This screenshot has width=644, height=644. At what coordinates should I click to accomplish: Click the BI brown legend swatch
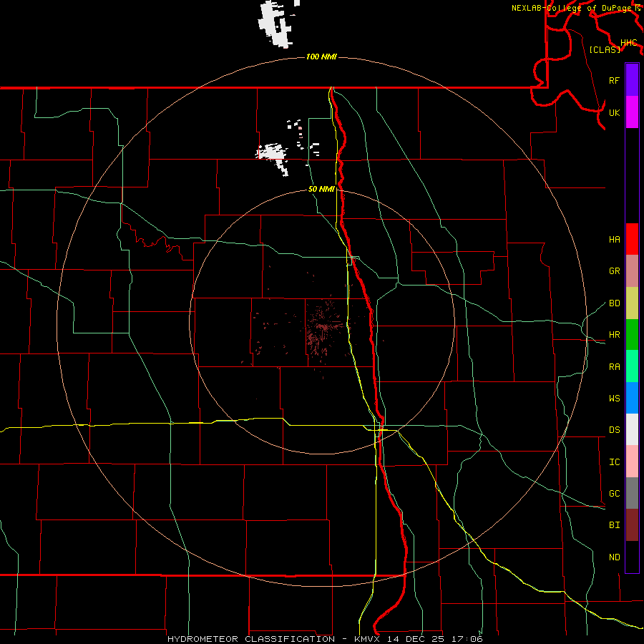pyautogui.click(x=632, y=525)
